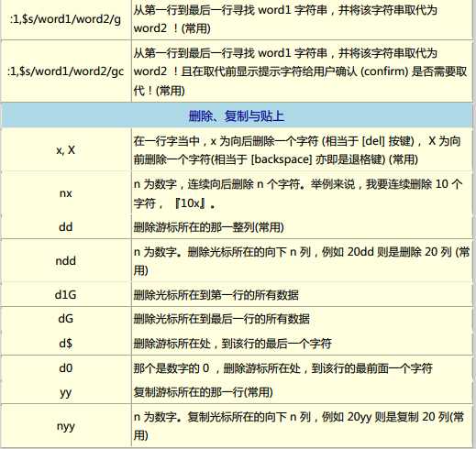476x449 pixels.
Task: Click the '『10x』' example text
Action: (190, 203)
